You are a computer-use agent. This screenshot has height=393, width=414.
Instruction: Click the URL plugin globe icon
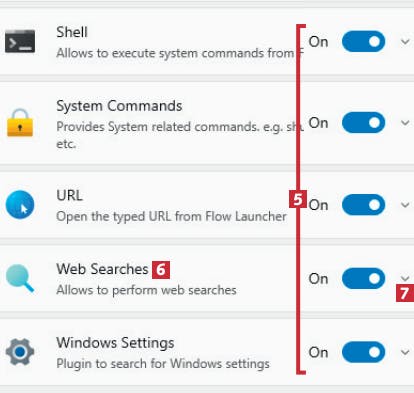(x=20, y=205)
